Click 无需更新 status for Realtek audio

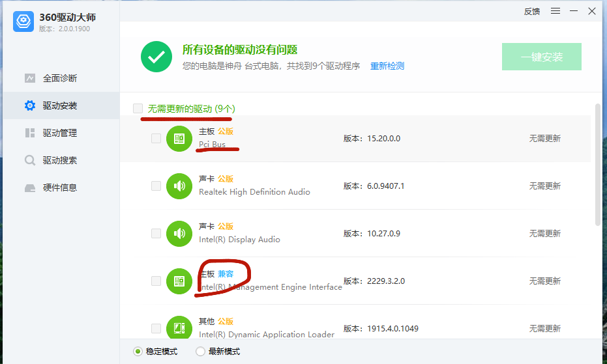click(x=544, y=186)
